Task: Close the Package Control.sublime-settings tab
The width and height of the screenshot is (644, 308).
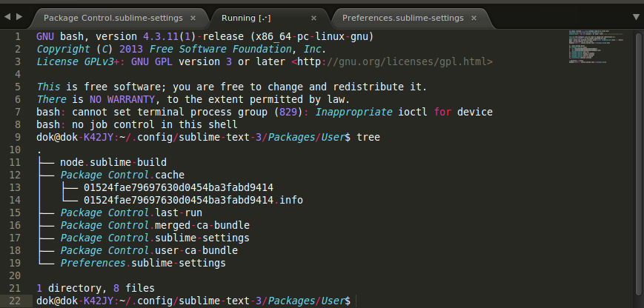Action: 193,18
